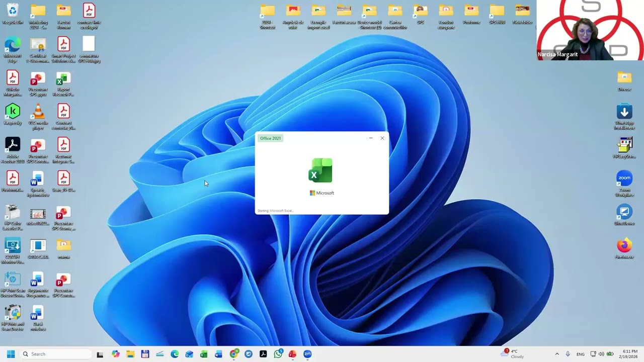
Task: Open the UltraViewer desktop shortcut
Action: (x=624, y=215)
